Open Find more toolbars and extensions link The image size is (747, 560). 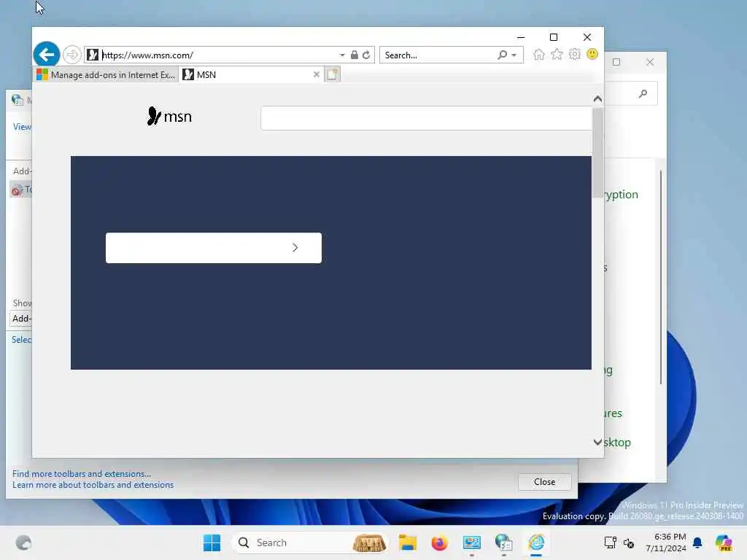click(82, 474)
